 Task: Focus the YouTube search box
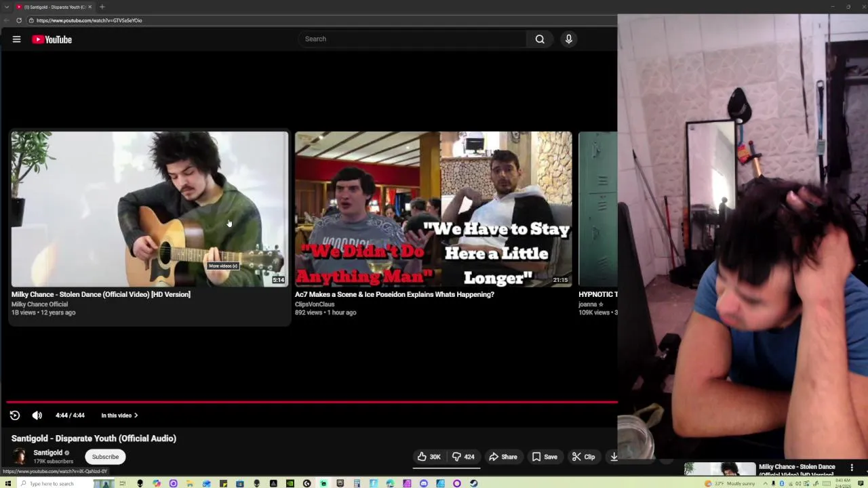(x=412, y=39)
